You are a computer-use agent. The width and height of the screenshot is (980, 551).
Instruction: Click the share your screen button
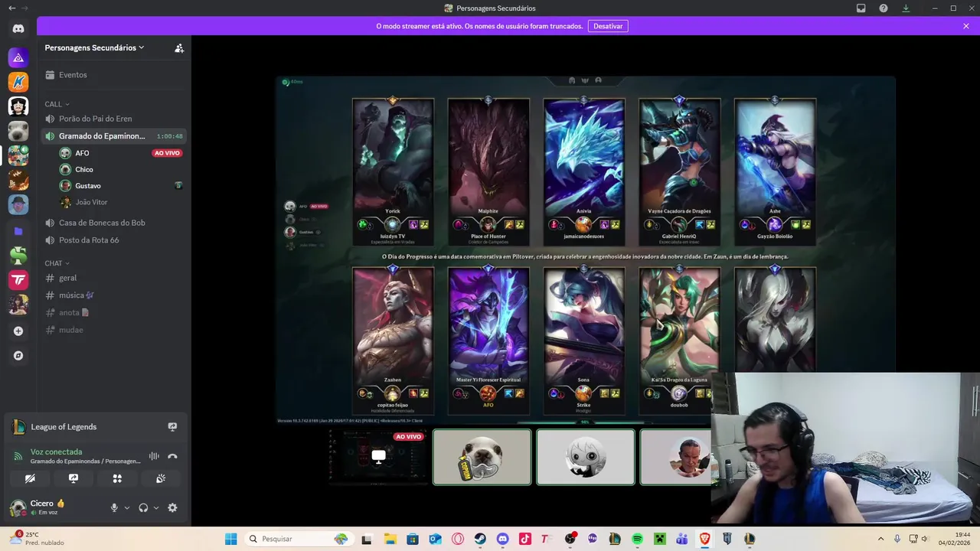73,478
